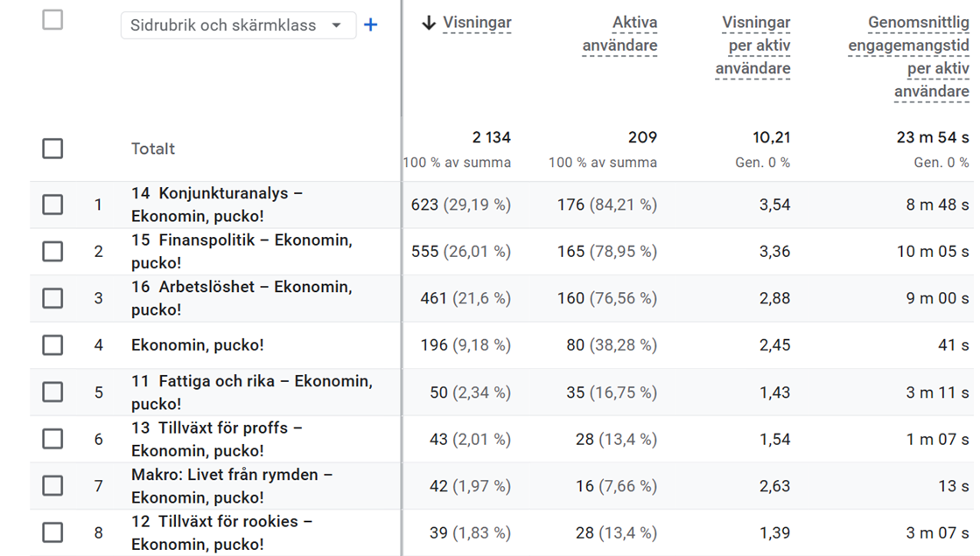Open the Sidrubrik och skärmklass dropdown

238,25
